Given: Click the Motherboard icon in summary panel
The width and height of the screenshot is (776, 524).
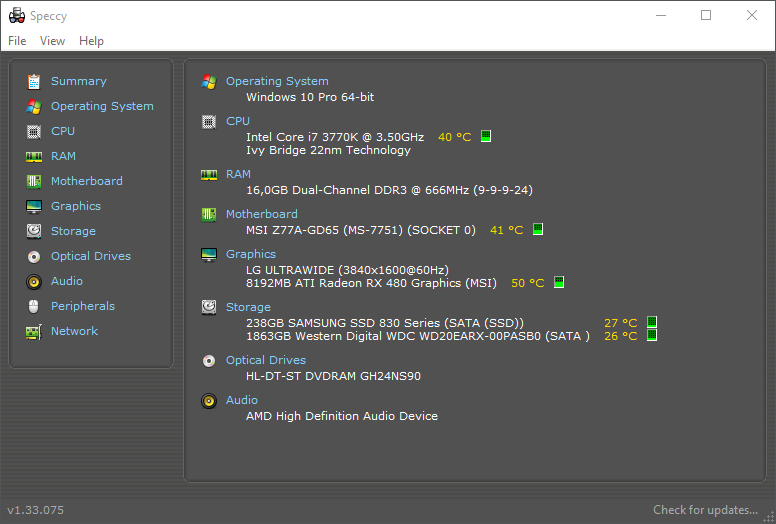Looking at the screenshot, I should point(209,215).
